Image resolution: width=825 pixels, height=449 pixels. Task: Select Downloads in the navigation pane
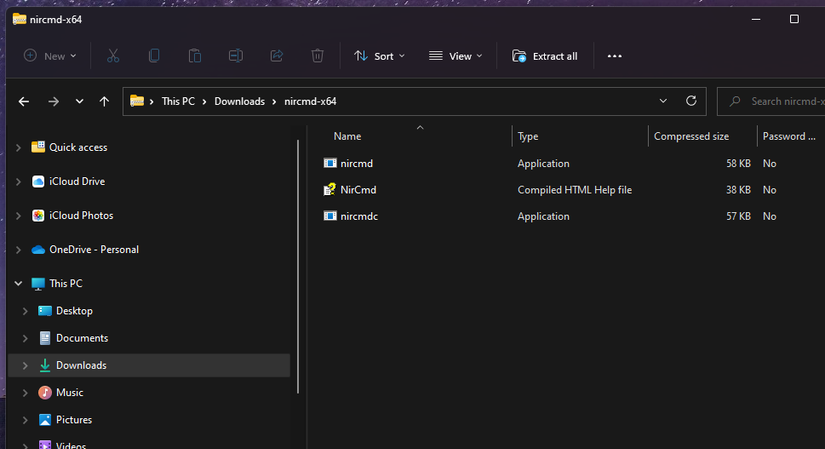[81, 366]
